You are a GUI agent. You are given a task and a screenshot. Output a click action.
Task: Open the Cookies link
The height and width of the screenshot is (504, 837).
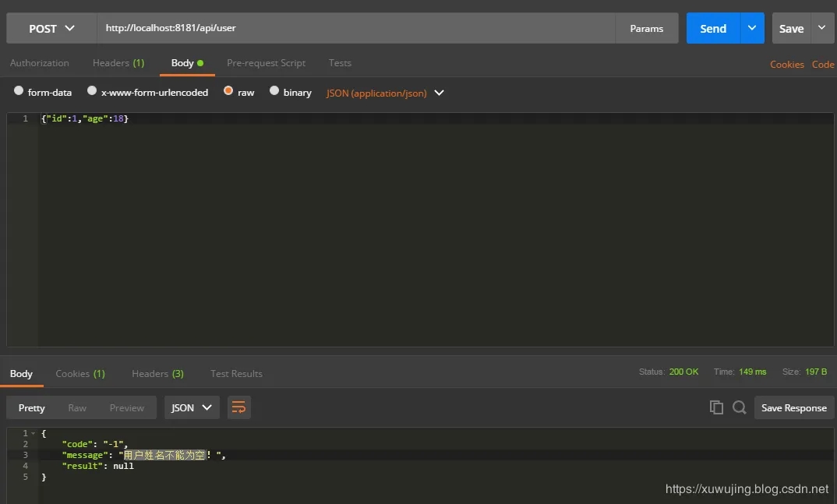(x=786, y=65)
